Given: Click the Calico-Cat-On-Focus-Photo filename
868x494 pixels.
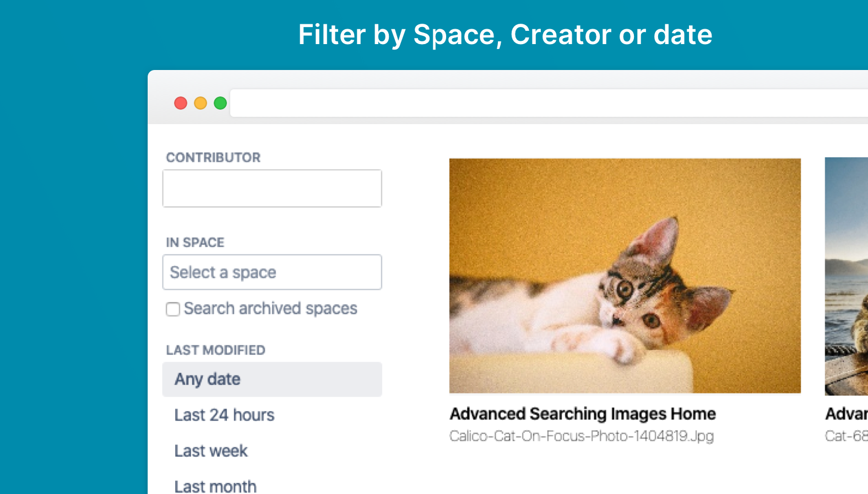Looking at the screenshot, I should pyautogui.click(x=581, y=436).
